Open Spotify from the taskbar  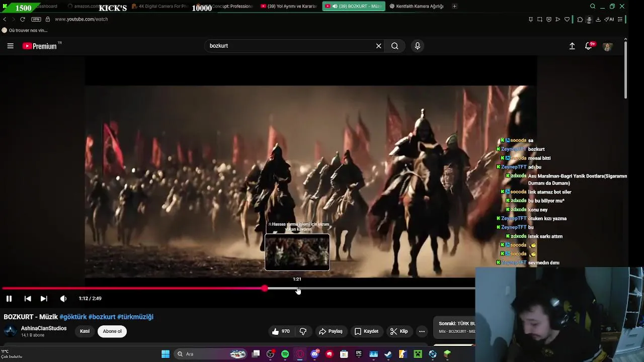coord(285,354)
